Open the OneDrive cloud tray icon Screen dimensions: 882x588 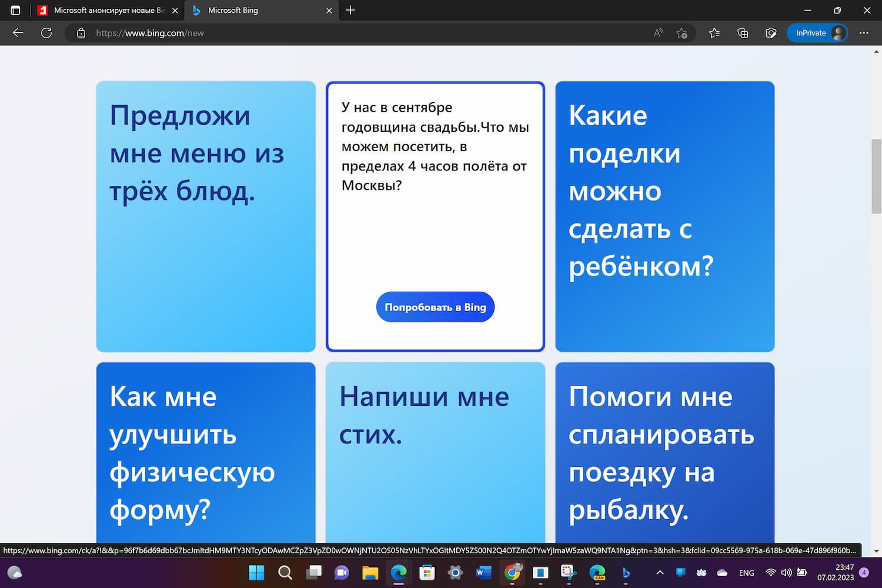[722, 573]
